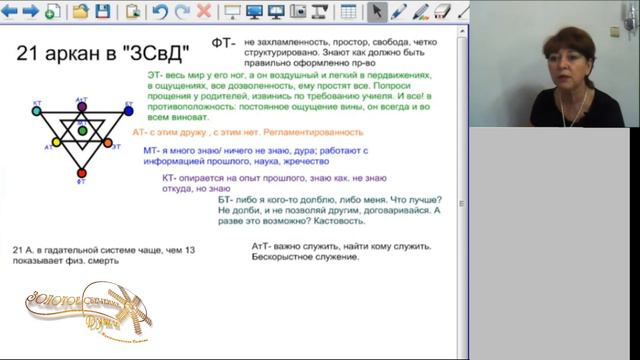
Task: Launch the document camera tool
Action: pos(320,11)
